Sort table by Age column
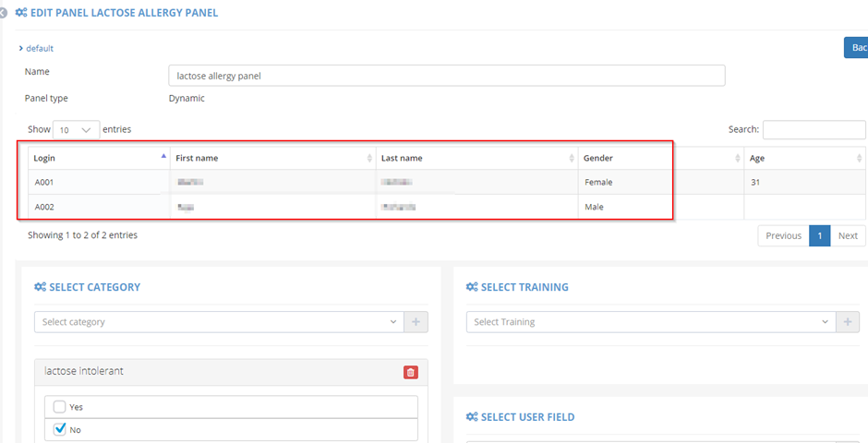 pos(860,159)
